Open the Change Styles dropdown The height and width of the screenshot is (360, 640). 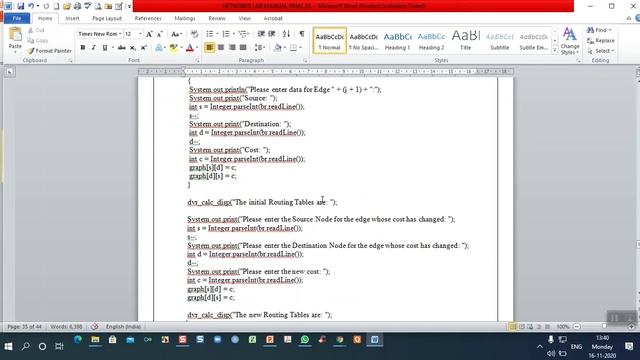click(x=570, y=41)
